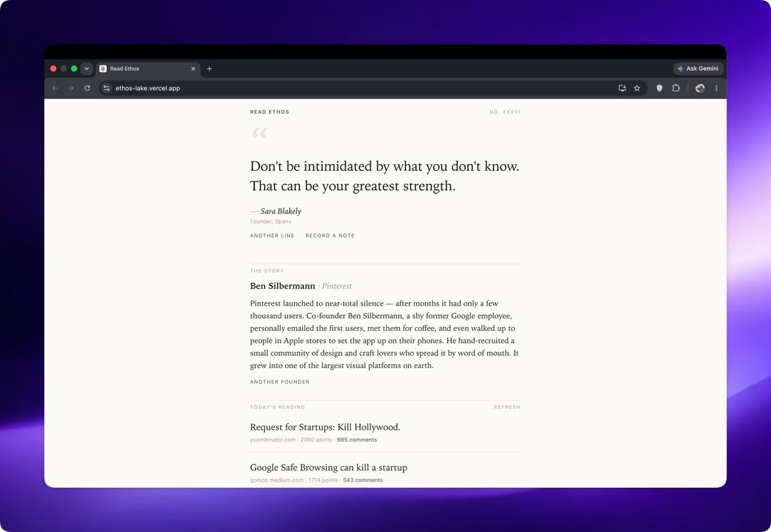Viewport: 771px width, 532px height.
Task: Open the Chrome profile avatar
Action: pyautogui.click(x=700, y=88)
